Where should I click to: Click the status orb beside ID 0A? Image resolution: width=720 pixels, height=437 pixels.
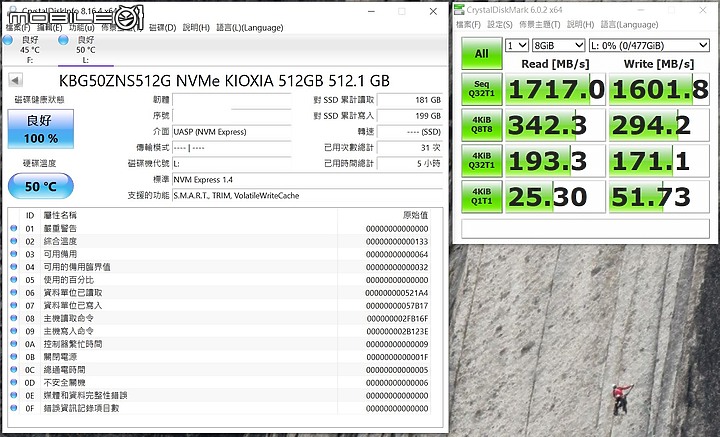(x=14, y=344)
